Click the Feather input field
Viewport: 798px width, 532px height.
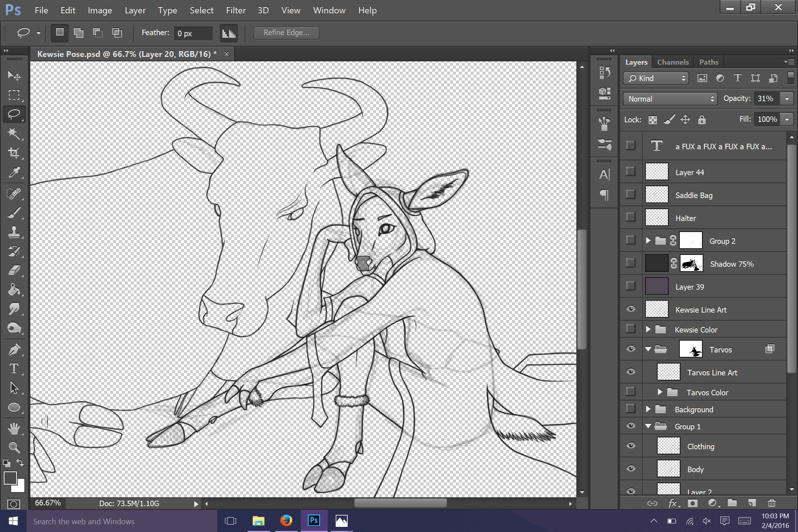pyautogui.click(x=193, y=33)
